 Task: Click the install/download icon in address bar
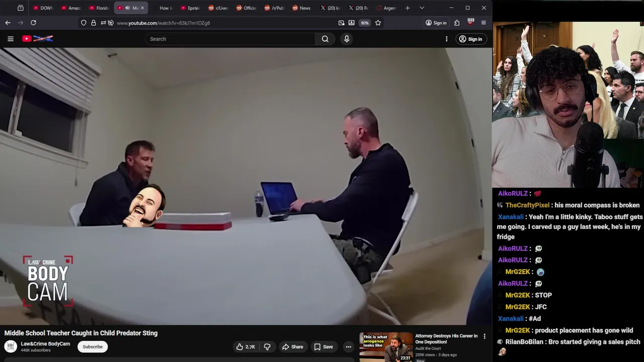(x=351, y=23)
